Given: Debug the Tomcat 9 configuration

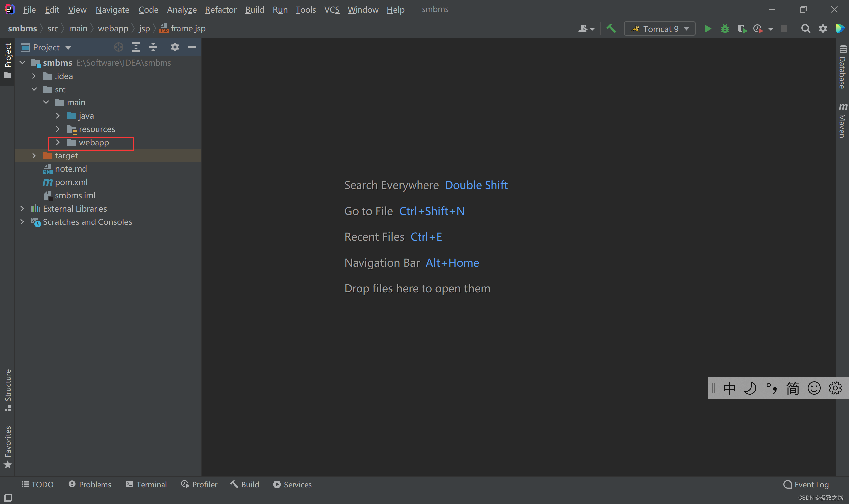Looking at the screenshot, I should 725,29.
